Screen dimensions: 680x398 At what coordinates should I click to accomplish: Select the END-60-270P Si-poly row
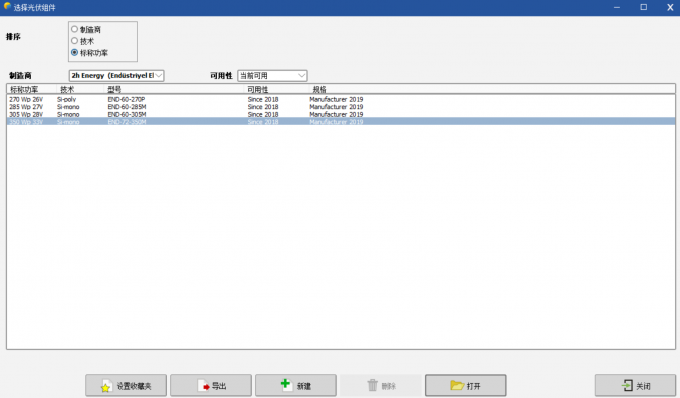click(x=340, y=99)
